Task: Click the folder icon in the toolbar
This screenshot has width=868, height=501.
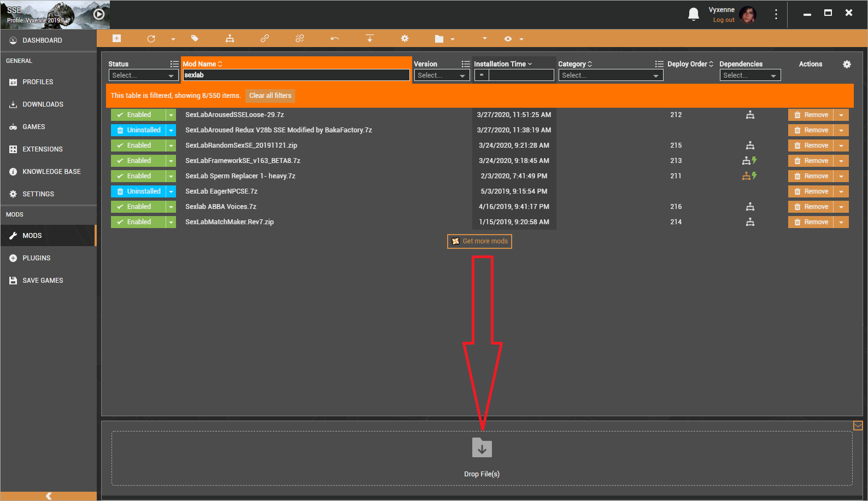Action: point(439,39)
